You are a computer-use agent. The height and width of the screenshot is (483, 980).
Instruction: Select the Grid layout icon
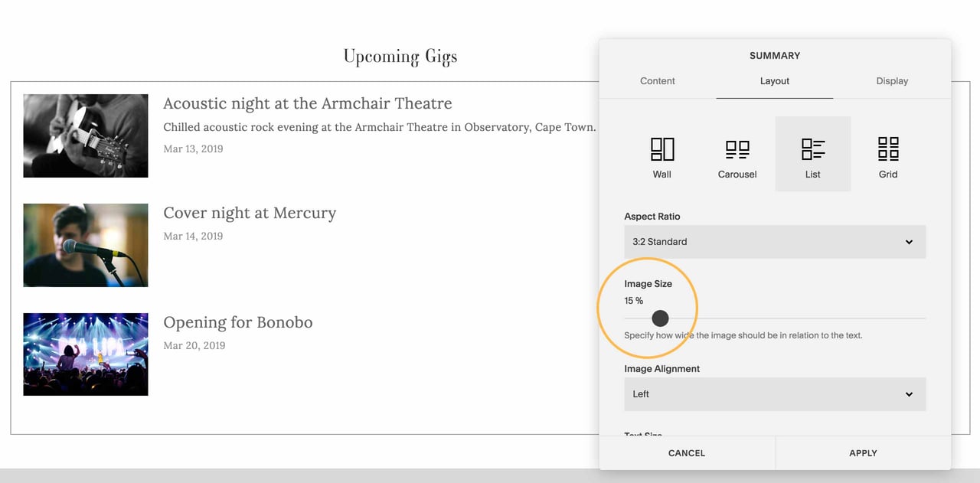[x=887, y=153]
